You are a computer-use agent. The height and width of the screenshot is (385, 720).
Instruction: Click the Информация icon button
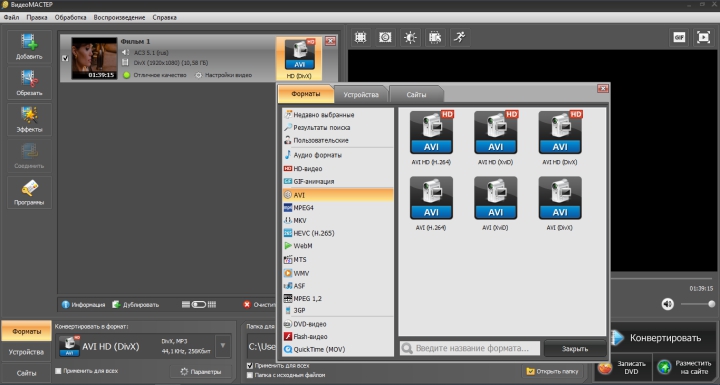point(83,305)
